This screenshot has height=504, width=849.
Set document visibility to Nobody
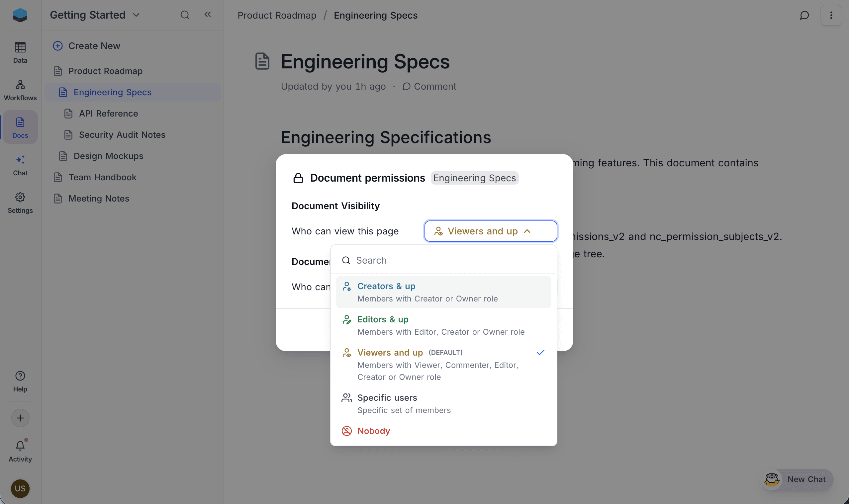pyautogui.click(x=373, y=431)
